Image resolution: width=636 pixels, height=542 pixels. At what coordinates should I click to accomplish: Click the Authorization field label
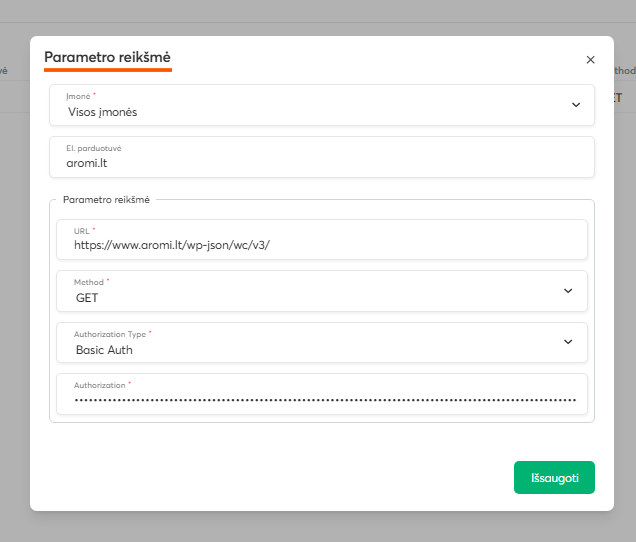point(101,385)
